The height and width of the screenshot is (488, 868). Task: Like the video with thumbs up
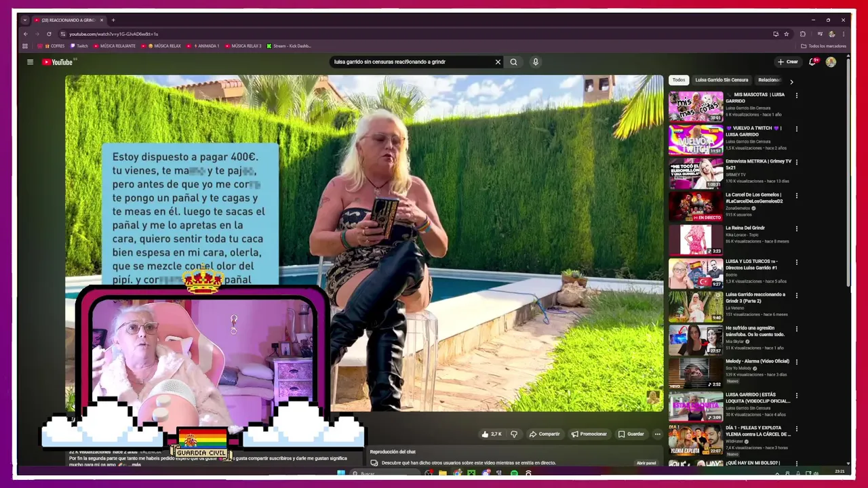[x=492, y=434]
